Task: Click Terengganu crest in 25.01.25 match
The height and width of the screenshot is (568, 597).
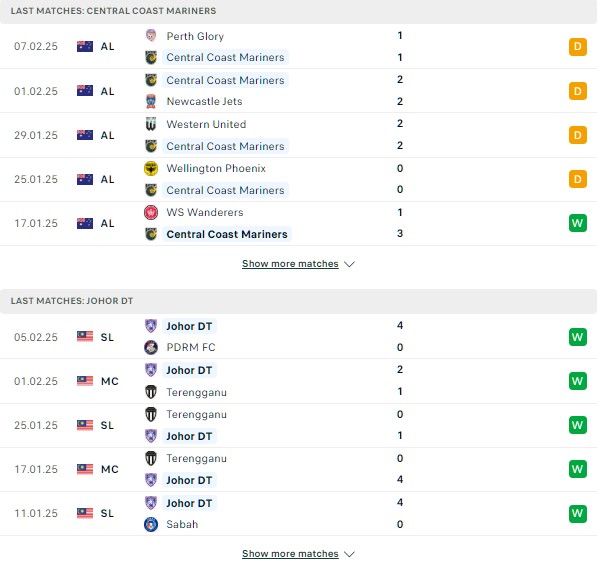Action: [x=151, y=414]
